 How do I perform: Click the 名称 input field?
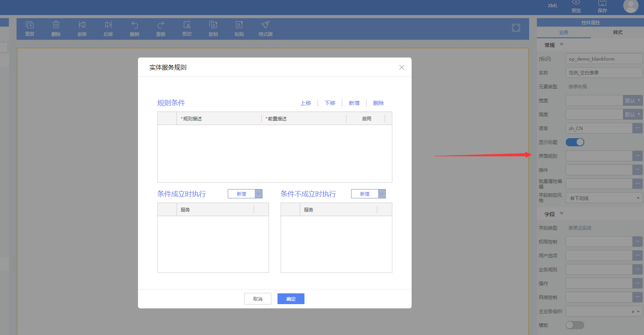604,73
